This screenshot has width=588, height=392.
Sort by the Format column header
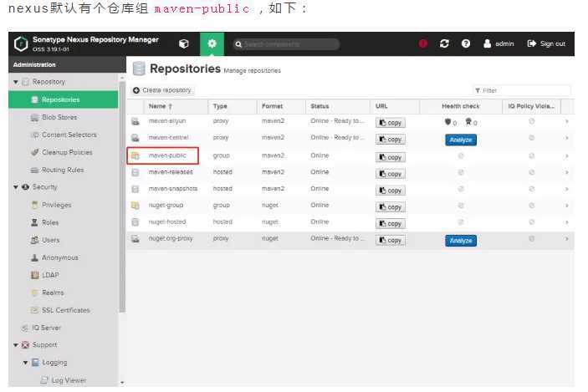click(281, 106)
